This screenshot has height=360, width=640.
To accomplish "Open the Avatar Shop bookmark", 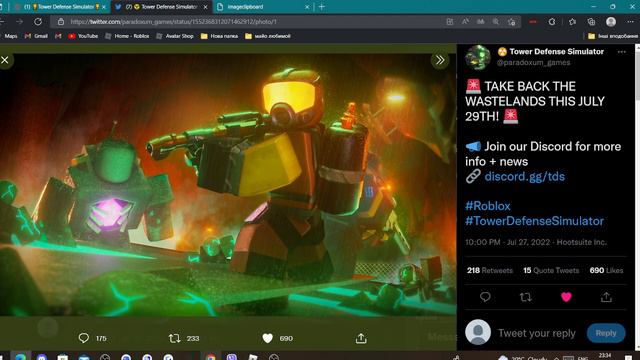I will coord(175,36).
